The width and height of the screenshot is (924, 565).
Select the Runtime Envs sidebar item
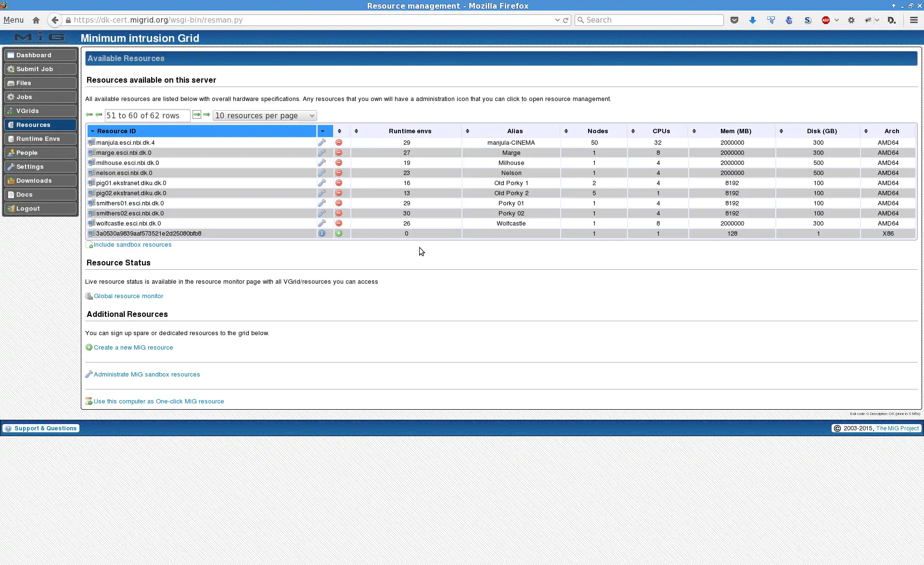[x=38, y=138]
